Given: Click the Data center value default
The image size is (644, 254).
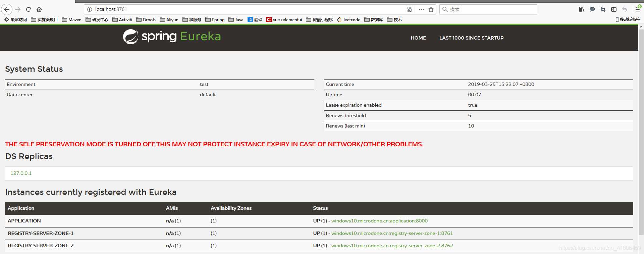Looking at the screenshot, I should (208, 95).
